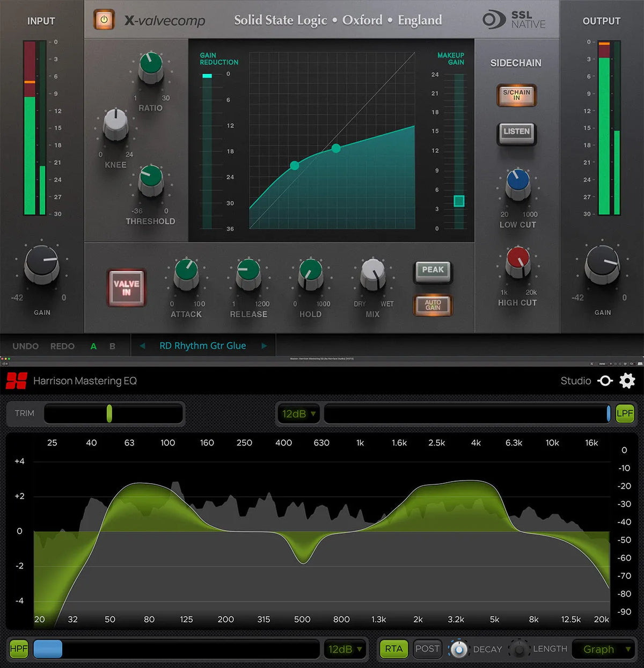Click the next-preset arrow after RD Rhythm Gtr Glue

pos(264,346)
